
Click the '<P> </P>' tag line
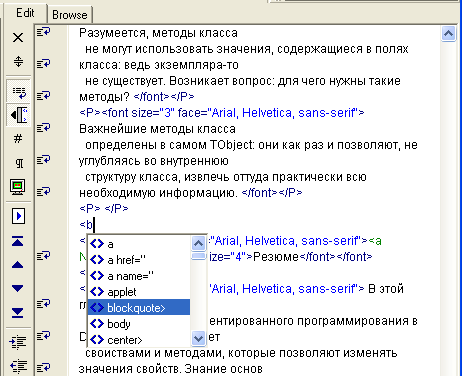(104, 209)
